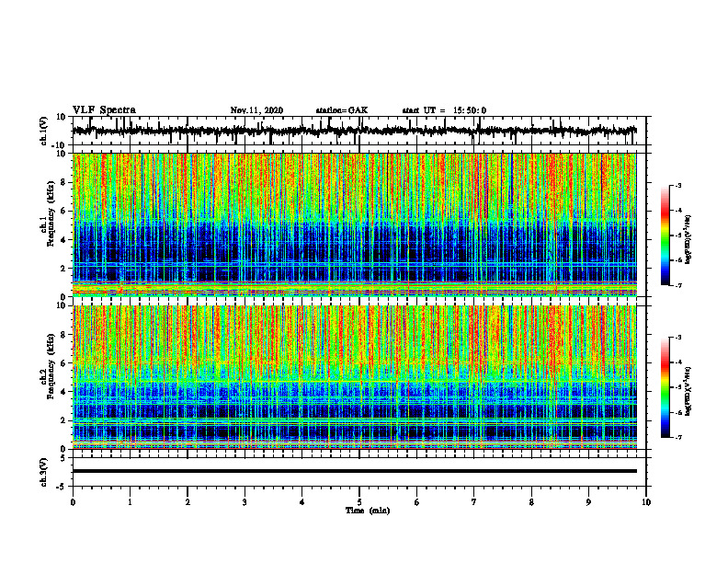Click the "8" kHz tick label on the ch.1 frequency axis
The image size is (728, 563).
tap(64, 182)
